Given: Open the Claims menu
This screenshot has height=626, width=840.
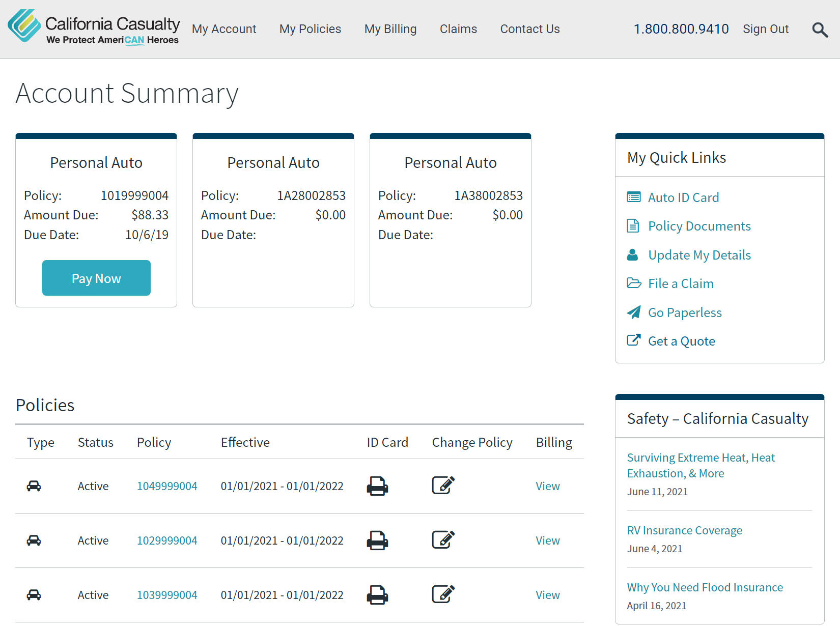Looking at the screenshot, I should [458, 29].
